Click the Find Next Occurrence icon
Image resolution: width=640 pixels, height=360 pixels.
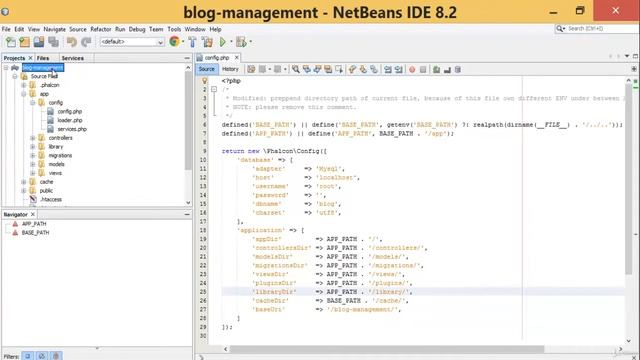click(317, 69)
